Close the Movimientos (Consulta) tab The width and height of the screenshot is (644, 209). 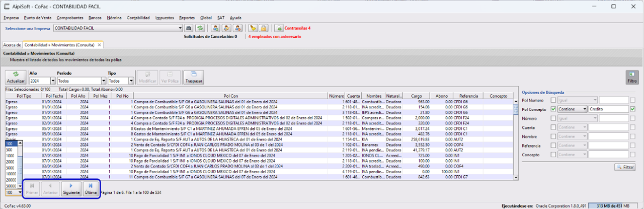point(100,45)
